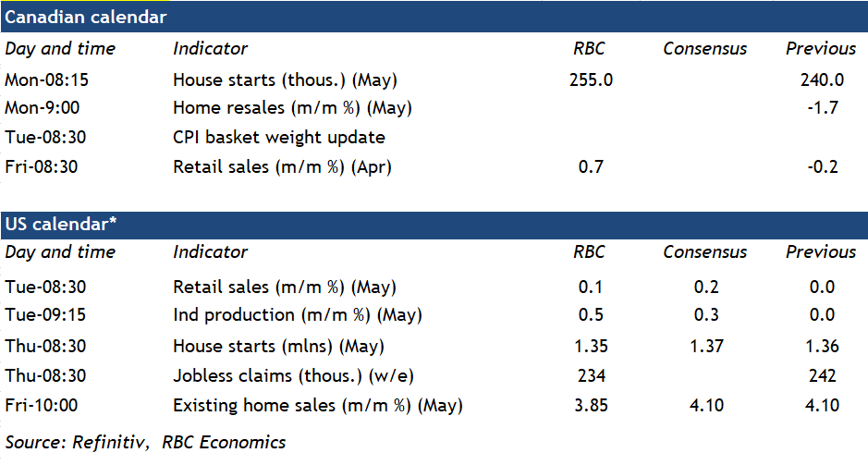Click the RBC value 255.0

click(591, 80)
